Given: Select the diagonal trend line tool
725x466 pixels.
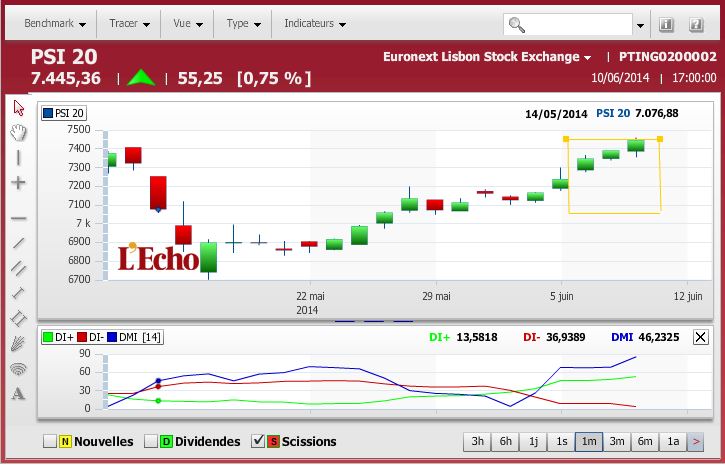Looking at the screenshot, I should point(18,243).
